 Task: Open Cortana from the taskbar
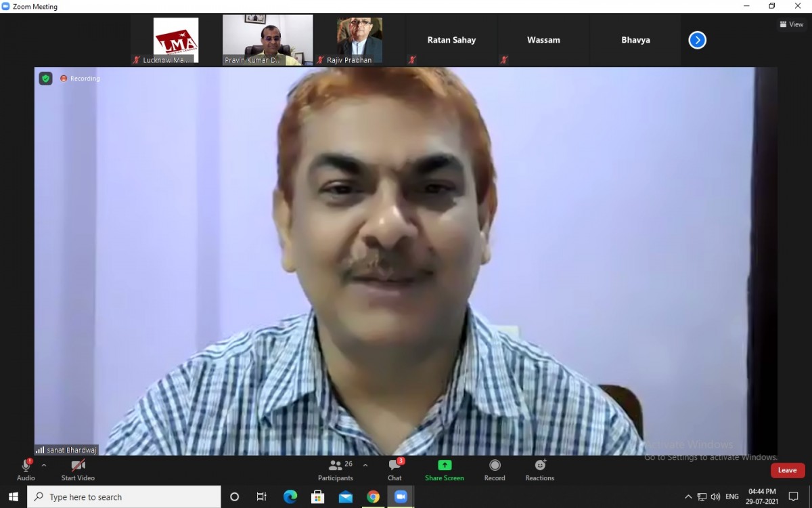(235, 496)
